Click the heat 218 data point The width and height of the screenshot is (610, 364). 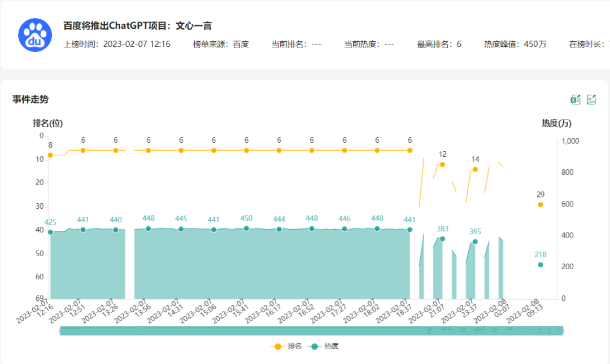tap(541, 265)
